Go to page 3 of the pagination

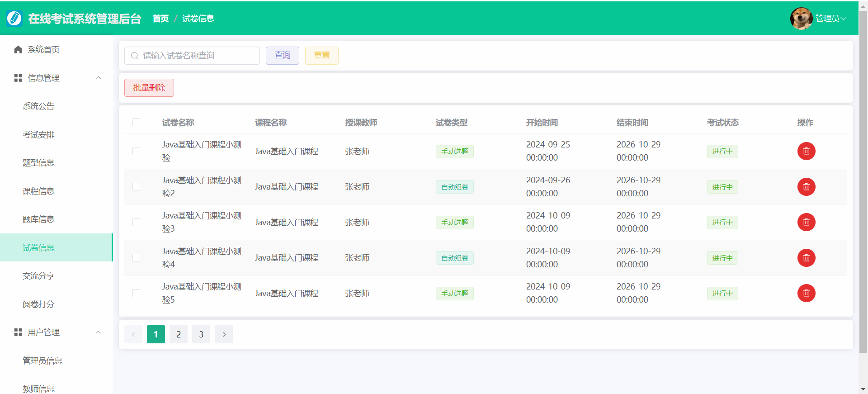[x=201, y=334]
